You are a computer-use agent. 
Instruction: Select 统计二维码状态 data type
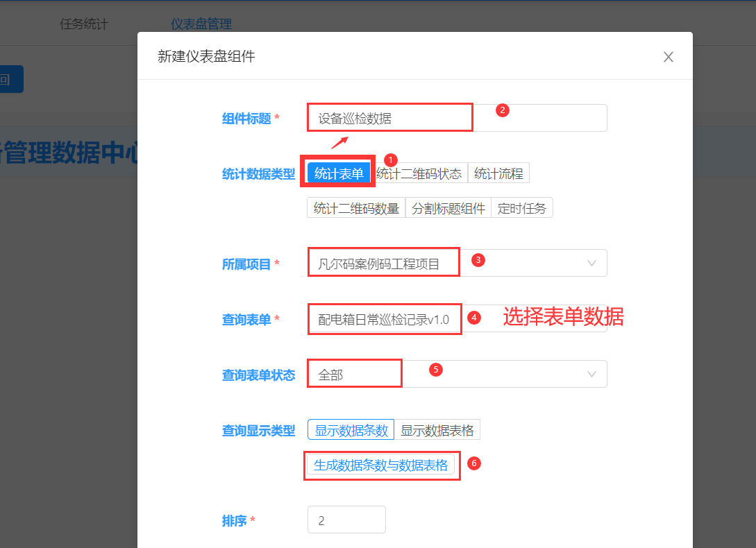[x=419, y=173]
